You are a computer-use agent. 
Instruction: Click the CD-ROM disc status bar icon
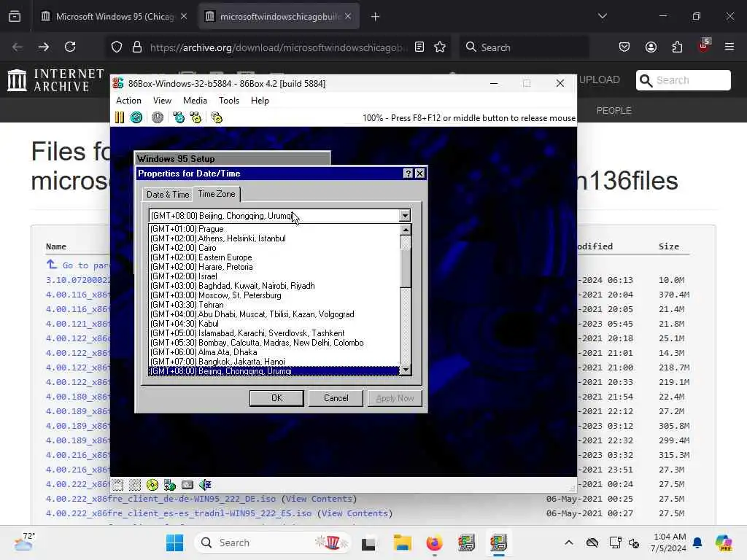click(152, 485)
